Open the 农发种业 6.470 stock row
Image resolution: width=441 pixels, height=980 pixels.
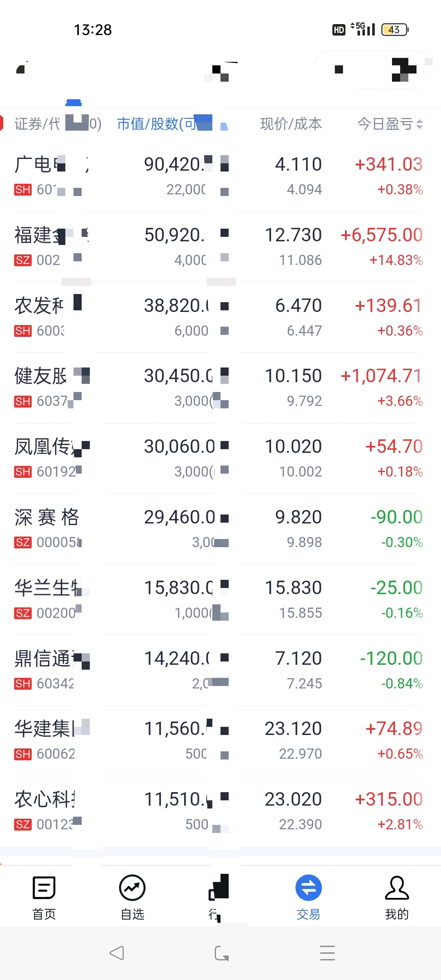pos(220,317)
